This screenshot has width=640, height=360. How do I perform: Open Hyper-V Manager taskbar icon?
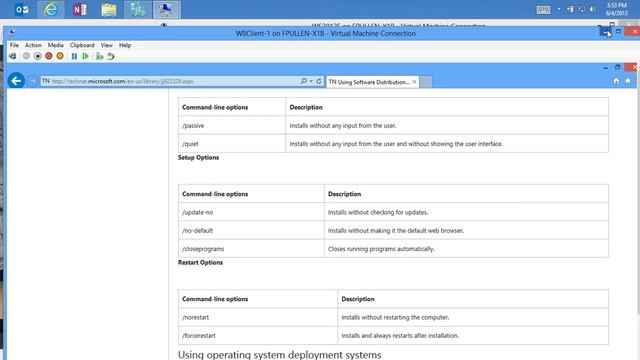click(x=138, y=9)
